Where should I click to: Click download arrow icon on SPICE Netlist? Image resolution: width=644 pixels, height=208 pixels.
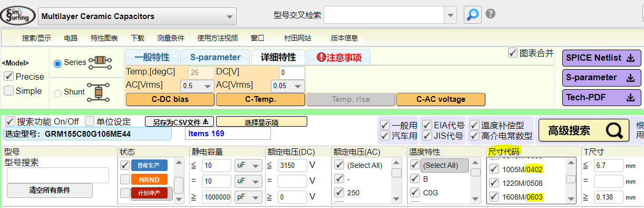(630, 58)
